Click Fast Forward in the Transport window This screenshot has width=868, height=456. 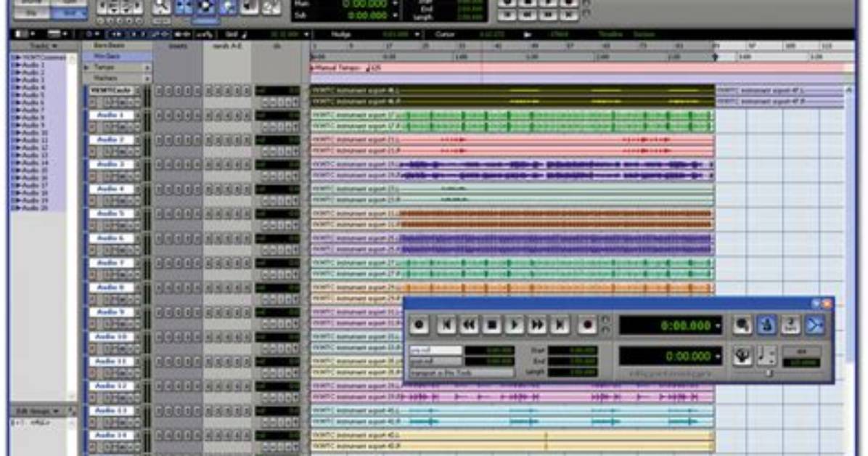[x=537, y=325]
